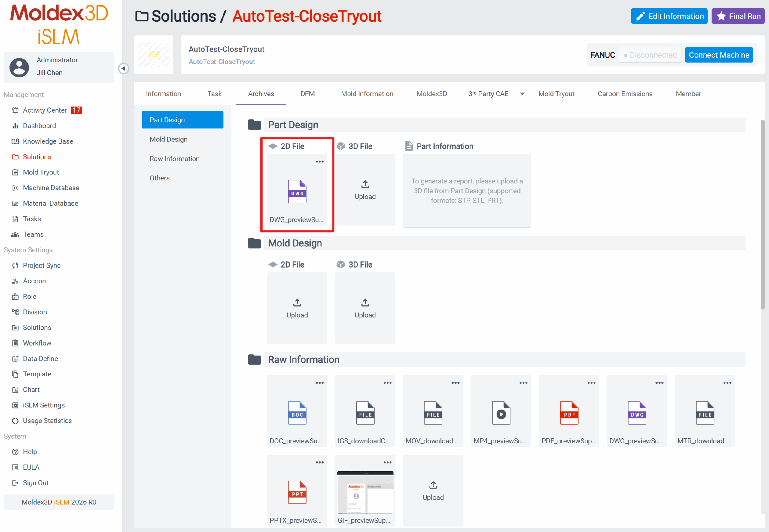Open the Mold Tryout tab in the tab bar

556,94
